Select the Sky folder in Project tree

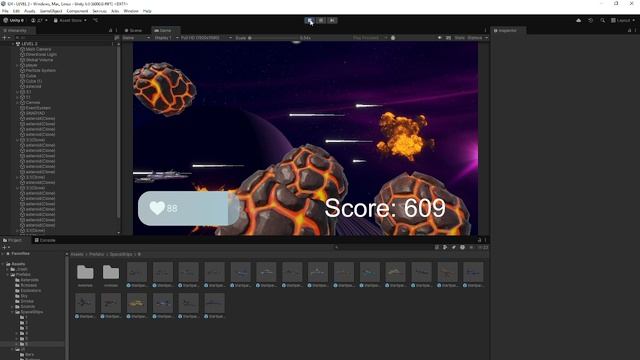(x=24, y=296)
